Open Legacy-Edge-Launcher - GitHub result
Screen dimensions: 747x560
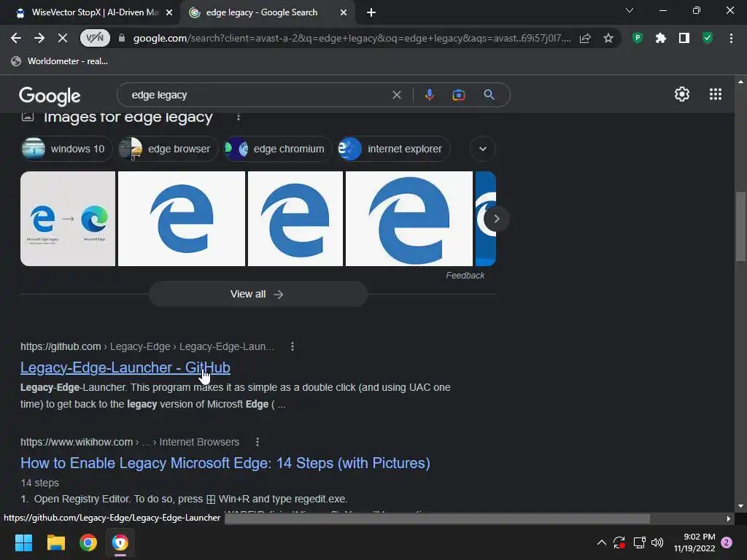pyautogui.click(x=125, y=367)
